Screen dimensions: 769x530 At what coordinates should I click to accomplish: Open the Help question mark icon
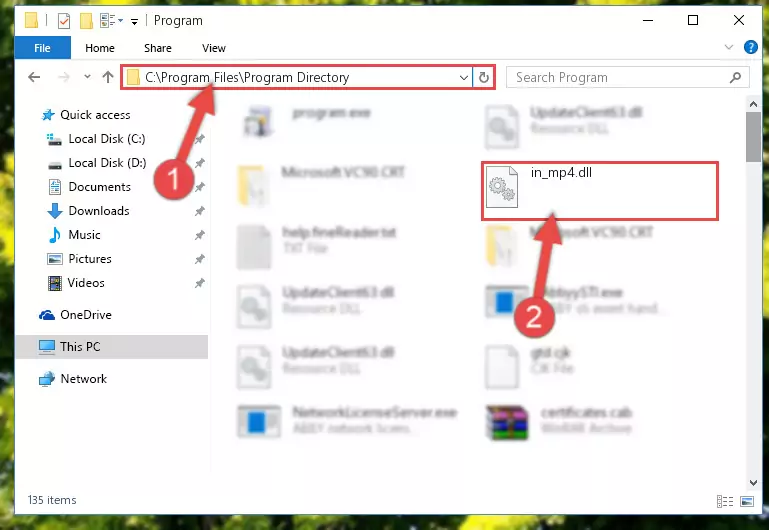[750, 47]
